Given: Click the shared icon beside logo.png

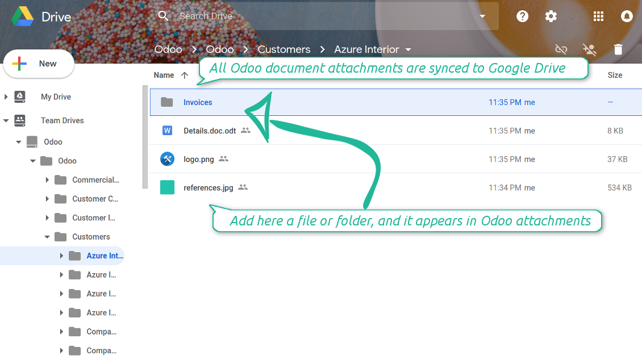Looking at the screenshot, I should coord(223,158).
